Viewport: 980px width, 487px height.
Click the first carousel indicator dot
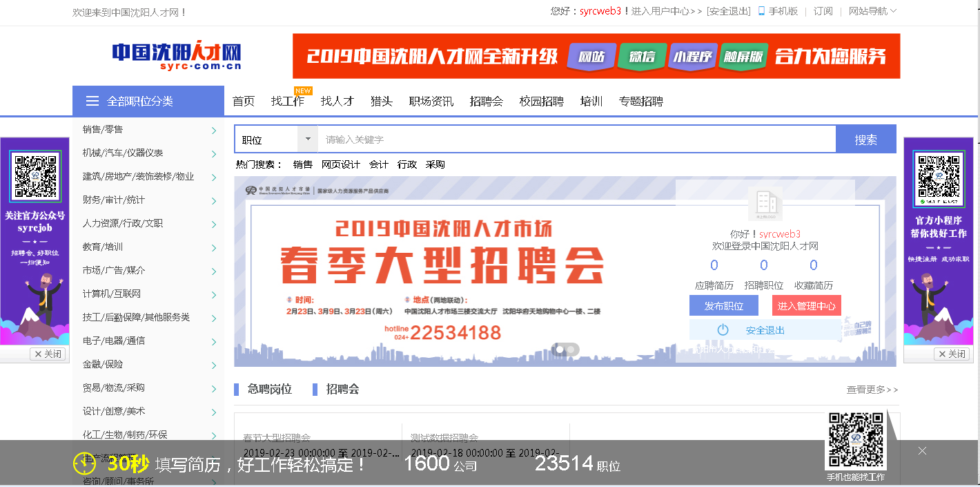(560, 350)
